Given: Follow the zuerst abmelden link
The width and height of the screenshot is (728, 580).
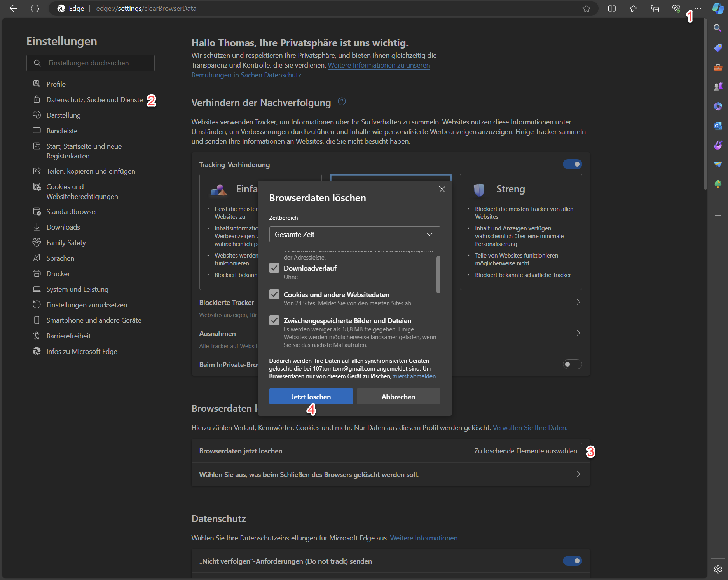Looking at the screenshot, I should (x=414, y=376).
